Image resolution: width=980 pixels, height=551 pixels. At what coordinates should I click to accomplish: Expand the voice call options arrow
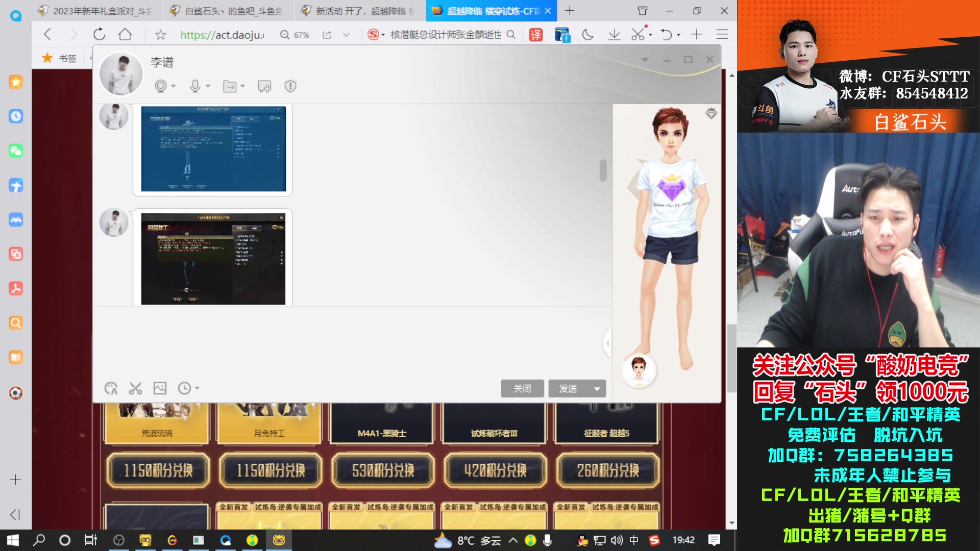coord(208,86)
